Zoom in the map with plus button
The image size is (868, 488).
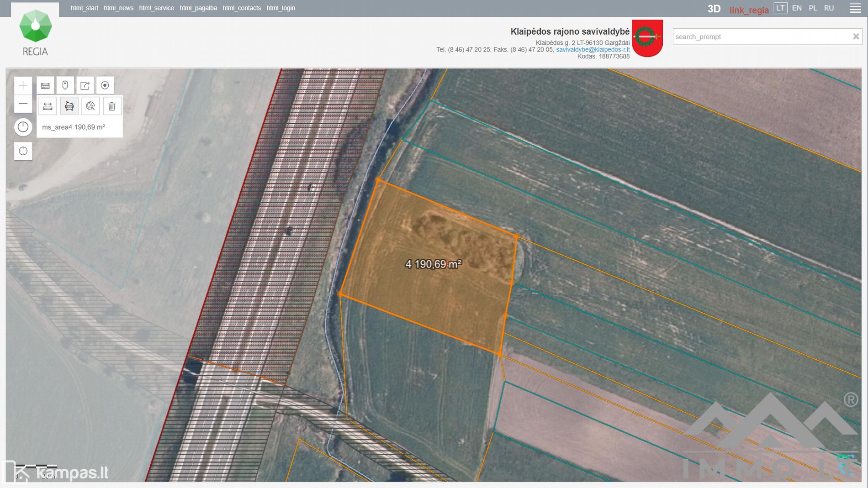pos(23,85)
